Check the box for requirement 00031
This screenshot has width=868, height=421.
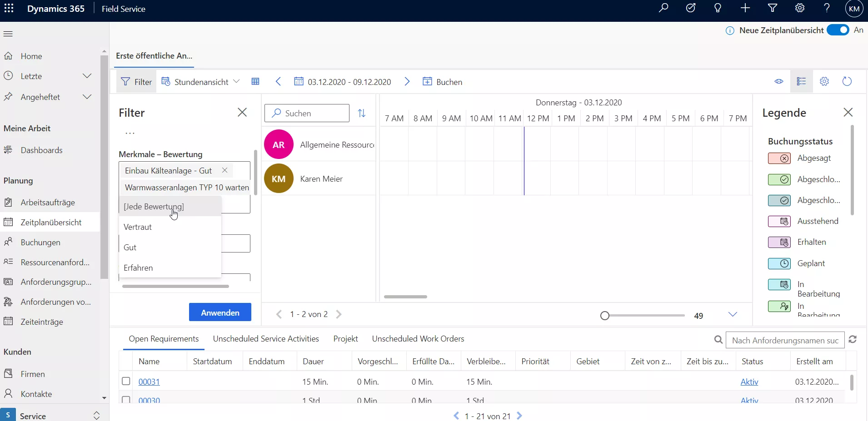click(x=126, y=381)
